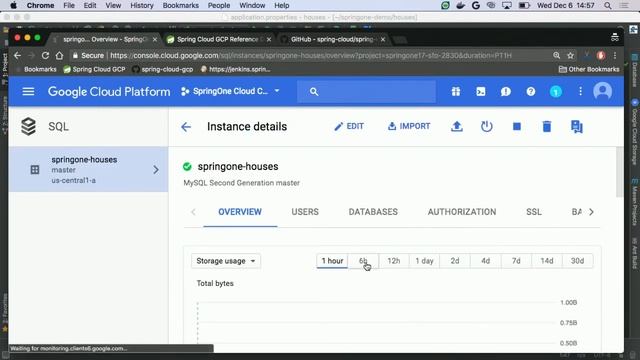Open the Bookmarks folder in bookmarks bar
This screenshot has width=640, height=360.
40,69
